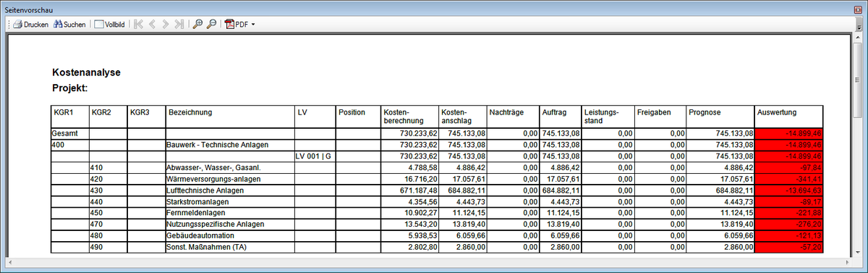Zoom out with the magnifier minus icon

[x=211, y=24]
